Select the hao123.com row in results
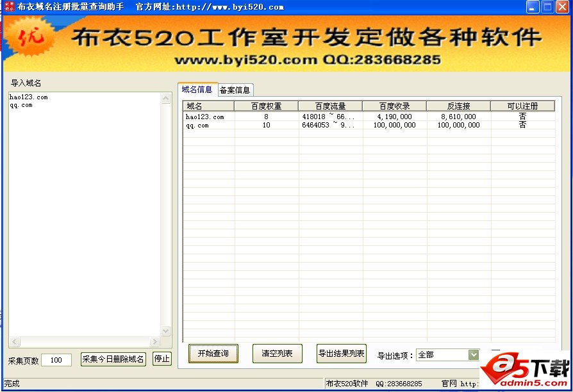 pyautogui.click(x=205, y=117)
